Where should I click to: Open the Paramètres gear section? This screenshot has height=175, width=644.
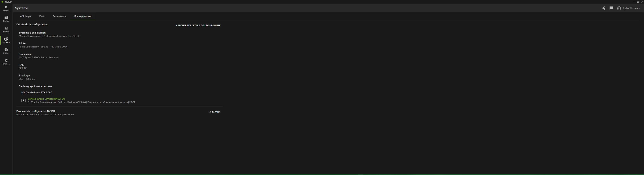[6, 62]
